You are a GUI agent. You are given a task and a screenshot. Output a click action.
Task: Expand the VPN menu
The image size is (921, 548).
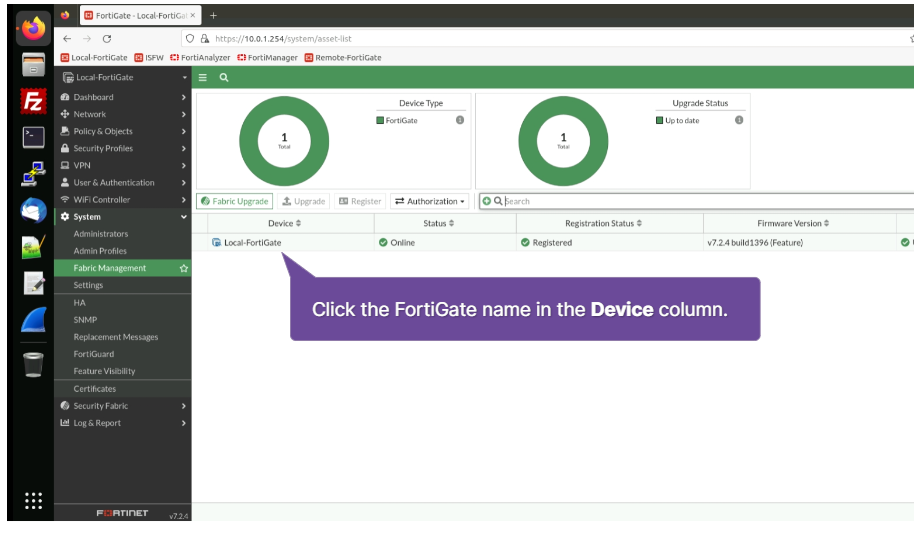coord(123,166)
